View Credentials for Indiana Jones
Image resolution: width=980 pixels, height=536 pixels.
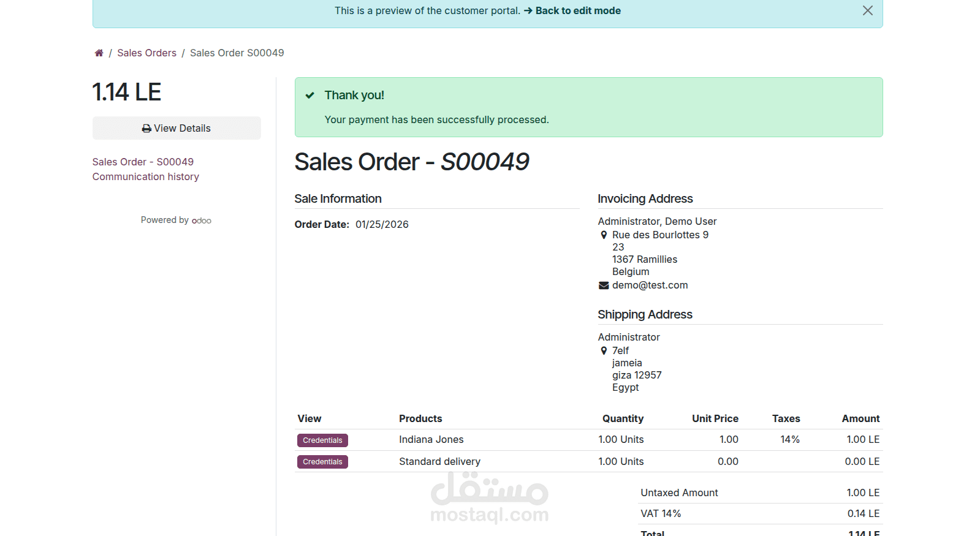click(x=322, y=440)
